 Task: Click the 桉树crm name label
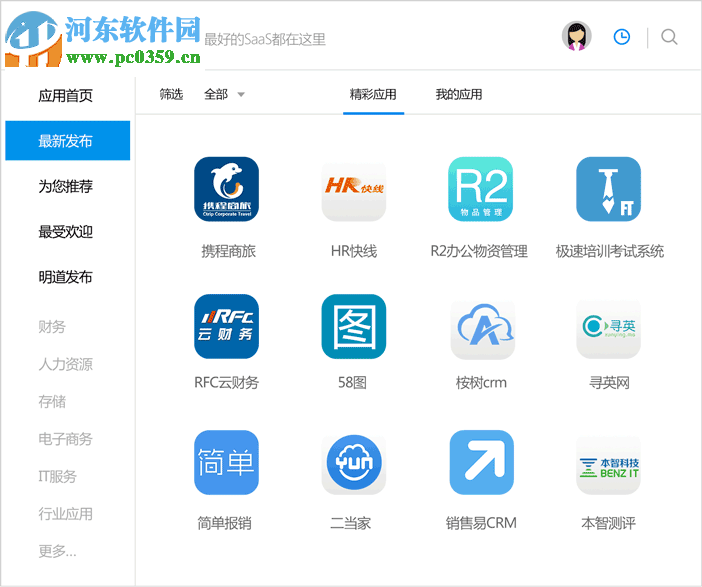point(481,383)
